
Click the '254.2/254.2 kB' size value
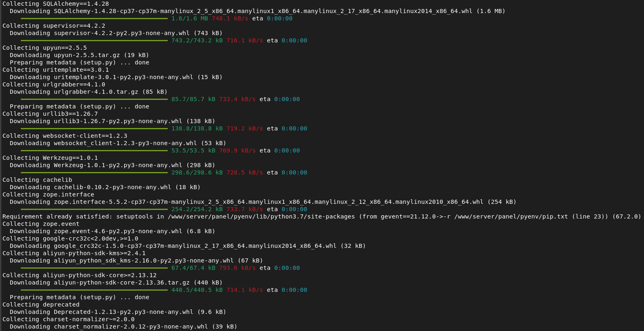coord(197,209)
